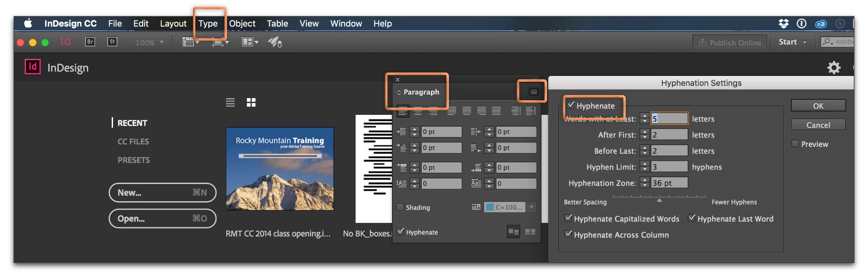Click the First Line Left Indent icon

click(401, 147)
